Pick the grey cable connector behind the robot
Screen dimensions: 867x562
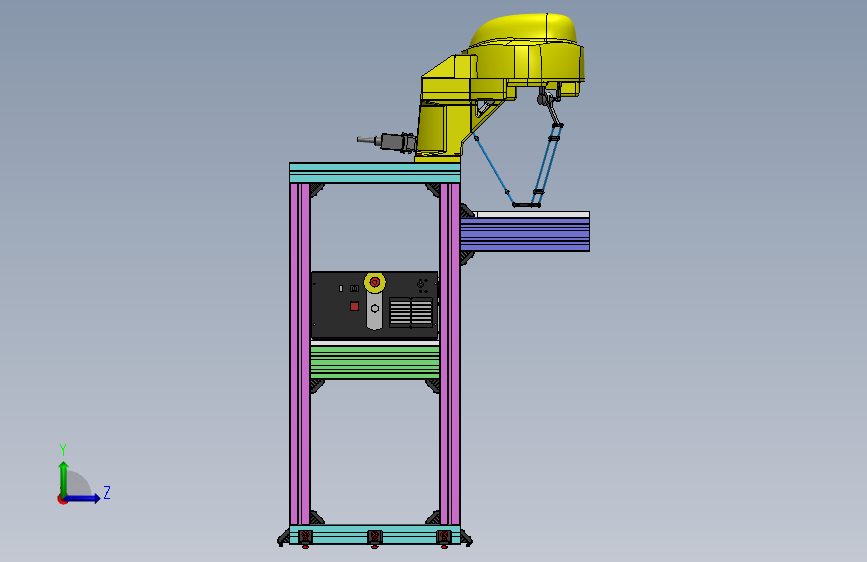[x=389, y=141]
